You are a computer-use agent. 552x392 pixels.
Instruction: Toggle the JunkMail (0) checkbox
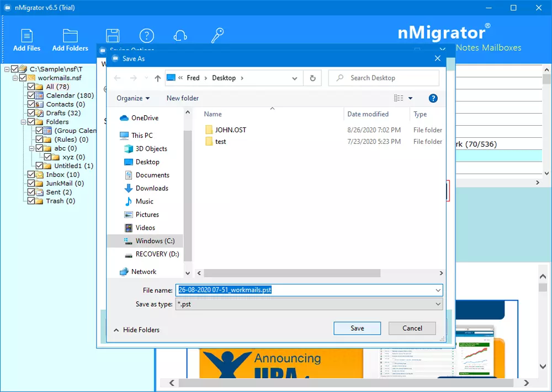[x=31, y=183]
